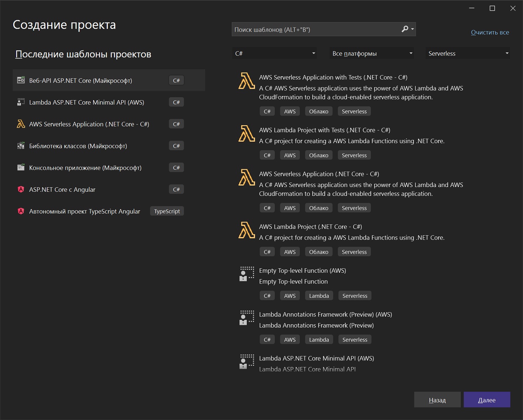The height and width of the screenshot is (420, 523).
Task: Open the Все платформы platform dropdown
Action: pyautogui.click(x=372, y=53)
